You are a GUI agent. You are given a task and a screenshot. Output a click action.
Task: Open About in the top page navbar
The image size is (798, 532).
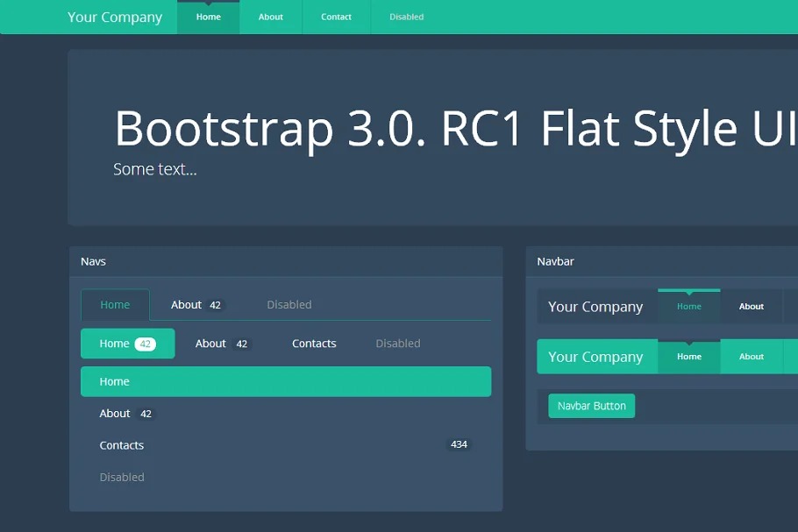click(x=270, y=18)
